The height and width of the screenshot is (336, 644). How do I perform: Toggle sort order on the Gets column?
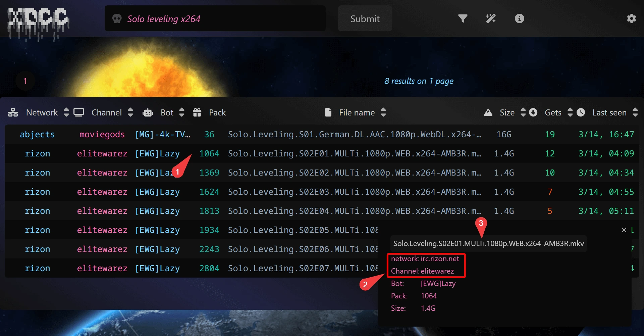point(570,112)
